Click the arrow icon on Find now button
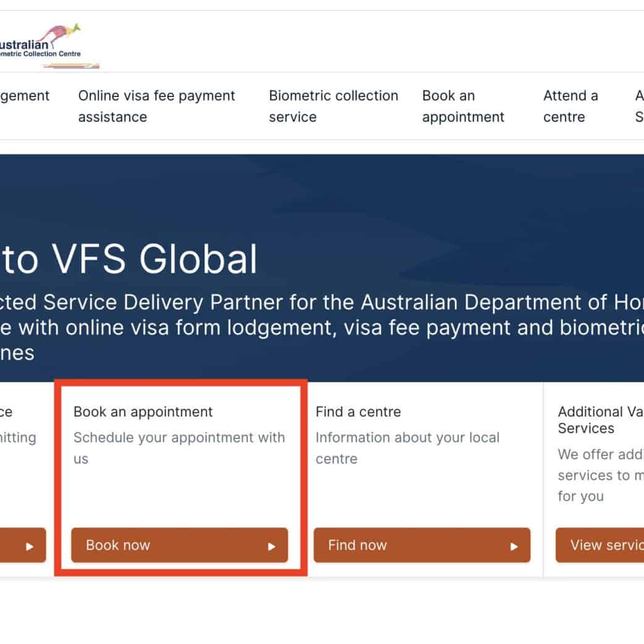This screenshot has height=644, width=644. (x=514, y=546)
